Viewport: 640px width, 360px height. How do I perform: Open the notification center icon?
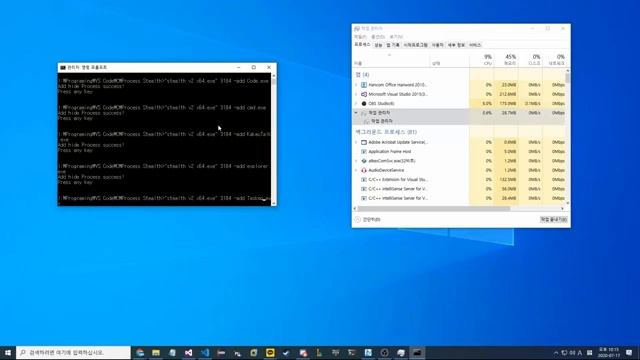(629, 353)
